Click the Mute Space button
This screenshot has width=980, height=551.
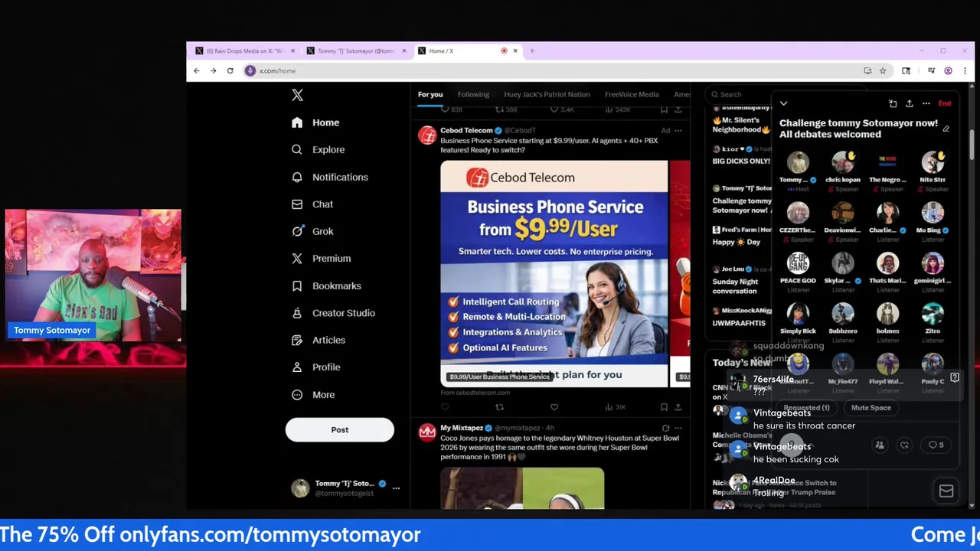coord(871,408)
